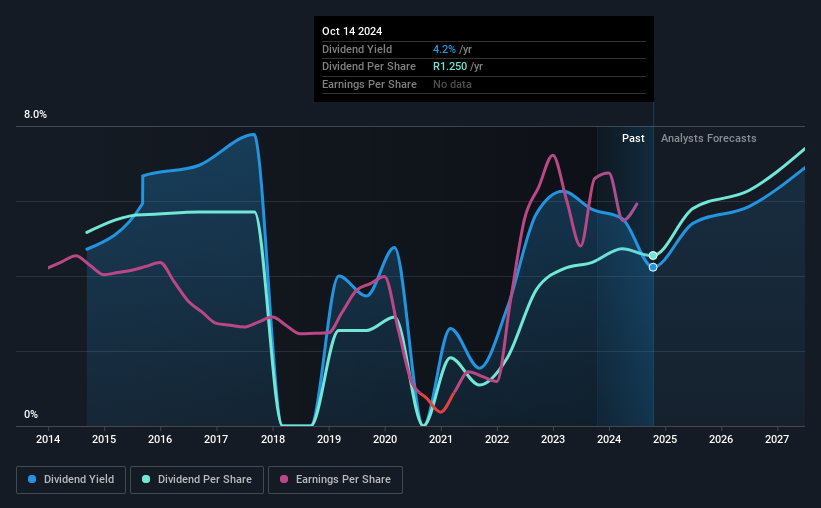The width and height of the screenshot is (821, 508).
Task: Click the 4.2% dividend yield value
Action: pos(444,49)
